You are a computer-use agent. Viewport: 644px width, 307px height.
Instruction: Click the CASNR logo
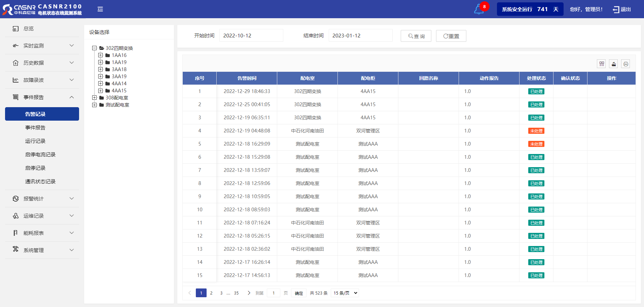pyautogui.click(x=19, y=9)
